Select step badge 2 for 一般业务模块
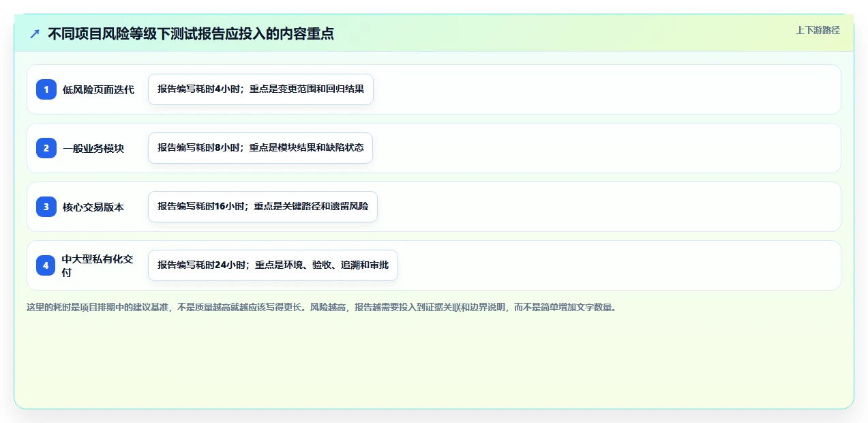Viewport: 868px width, 423px height. tap(46, 148)
